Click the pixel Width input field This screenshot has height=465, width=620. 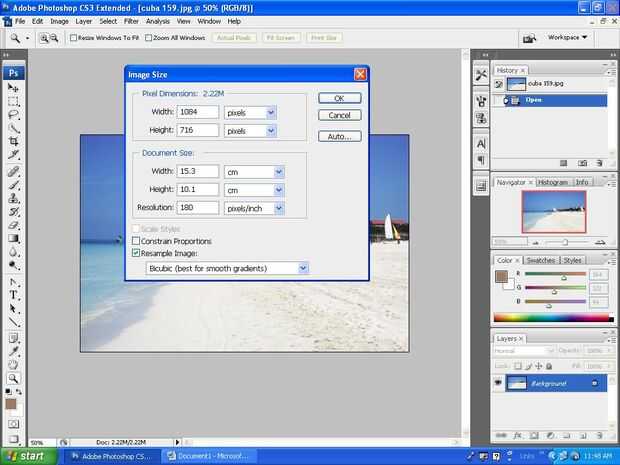[x=197, y=112]
